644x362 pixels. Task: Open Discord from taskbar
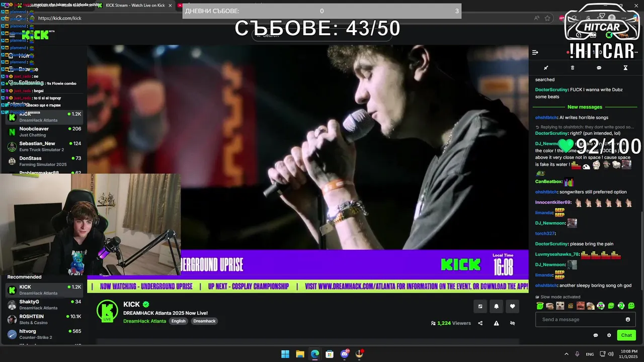coord(345,354)
